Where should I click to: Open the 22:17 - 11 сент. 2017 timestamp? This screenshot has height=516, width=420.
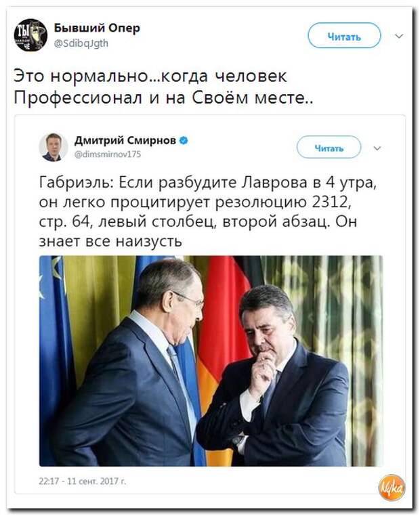pos(82,481)
